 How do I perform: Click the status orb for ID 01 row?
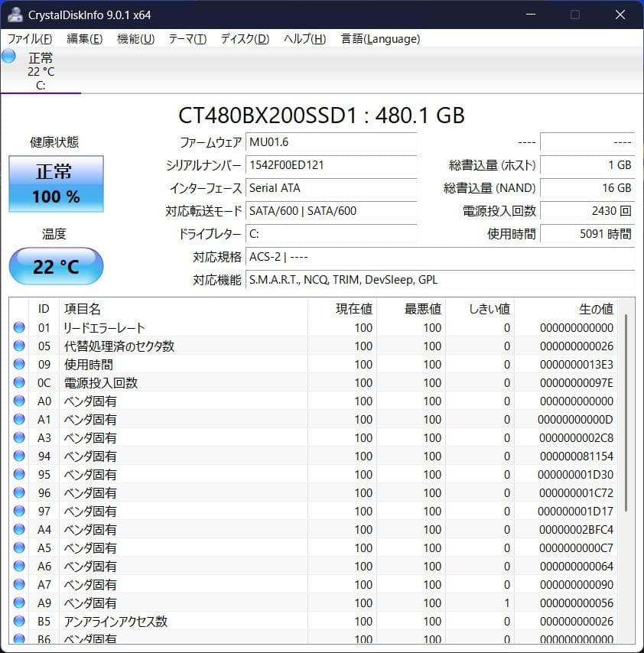19,327
